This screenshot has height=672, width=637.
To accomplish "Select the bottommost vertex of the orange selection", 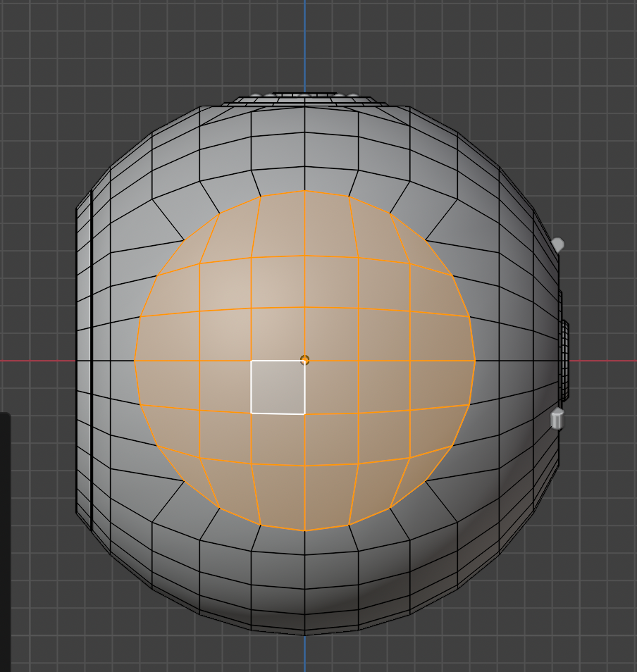I will click(304, 530).
